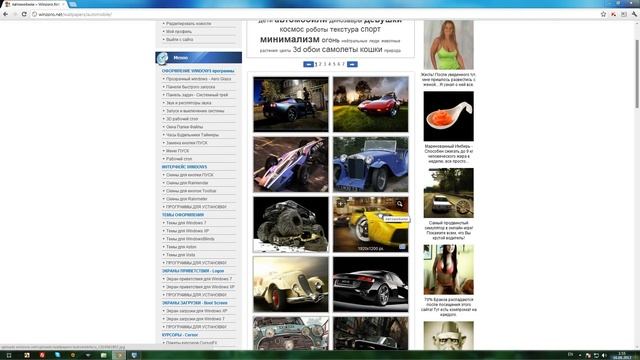
Task: Open pagination page 2
Action: point(320,64)
